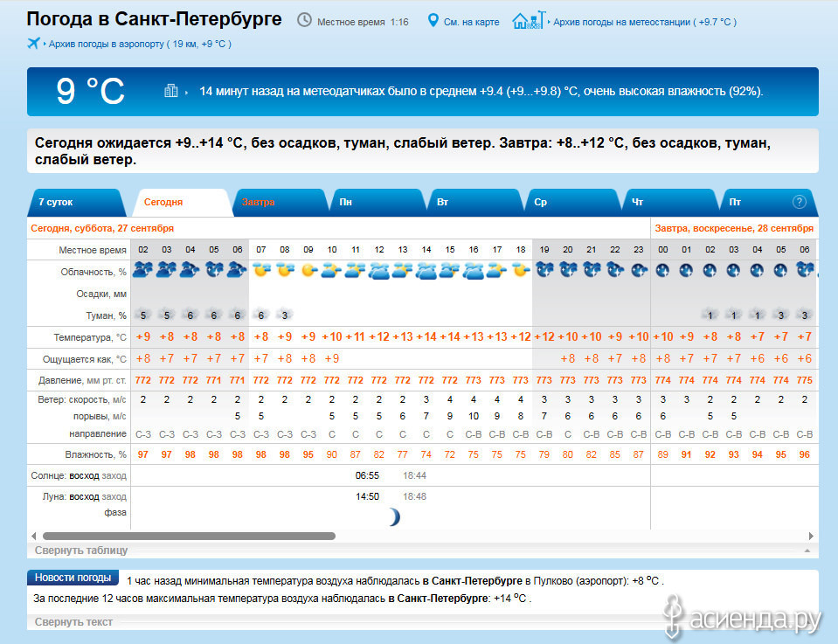This screenshot has height=644, width=838.
Task: Open Архив погоды на метеостанции link
Action: pyautogui.click(x=645, y=22)
